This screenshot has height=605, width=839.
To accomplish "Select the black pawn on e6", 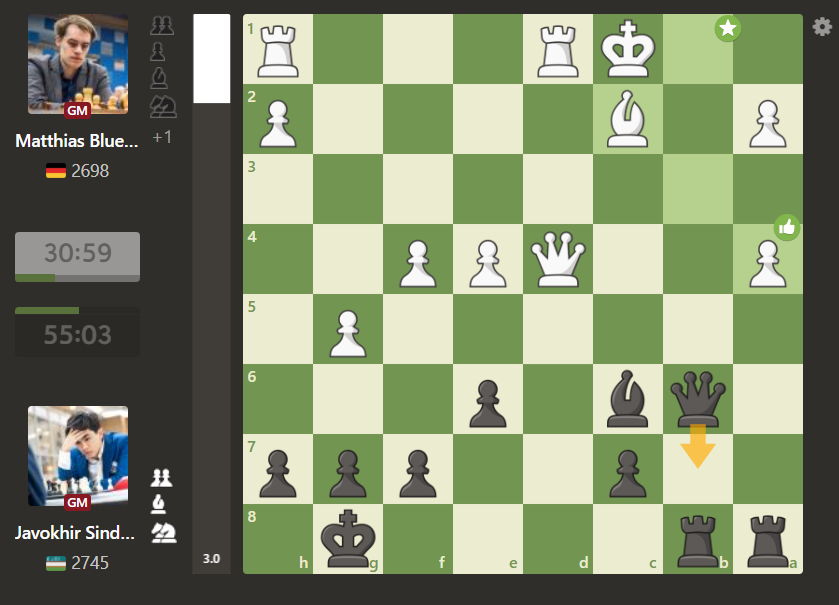I will (488, 399).
